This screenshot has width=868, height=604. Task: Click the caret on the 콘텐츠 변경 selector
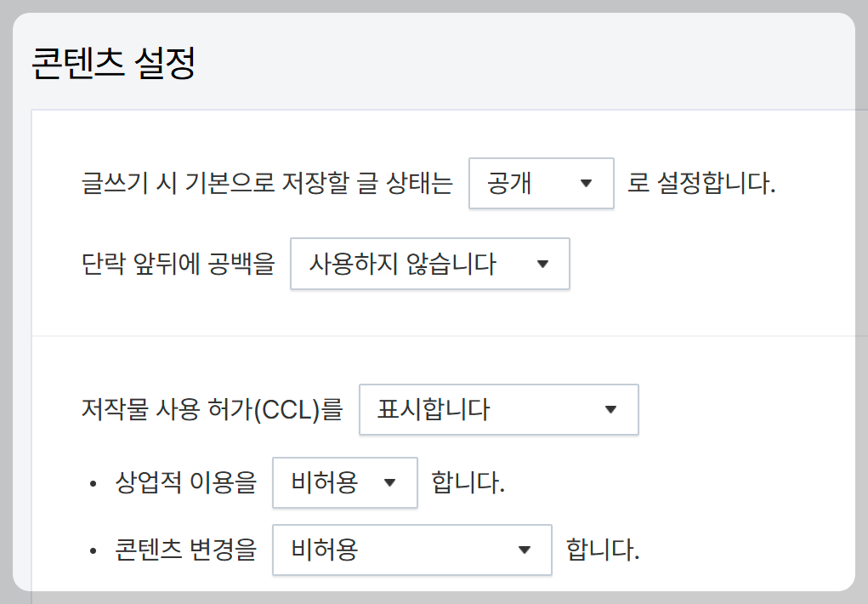[525, 550]
